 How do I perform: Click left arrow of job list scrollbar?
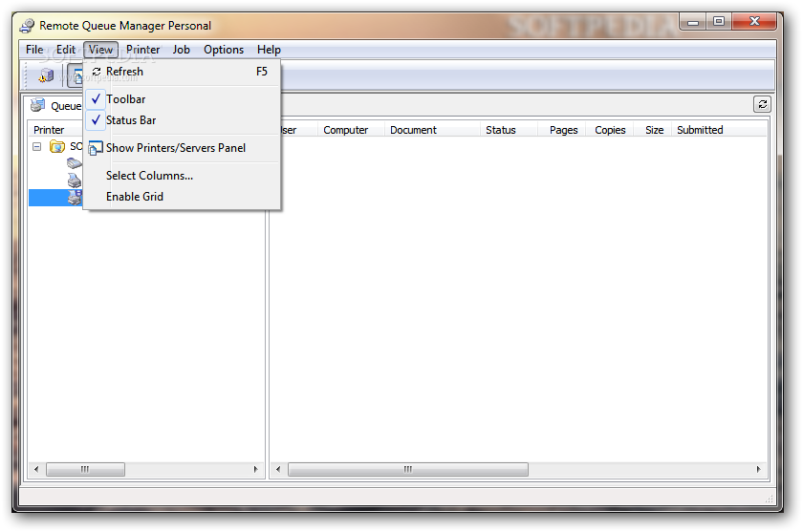pos(278,469)
